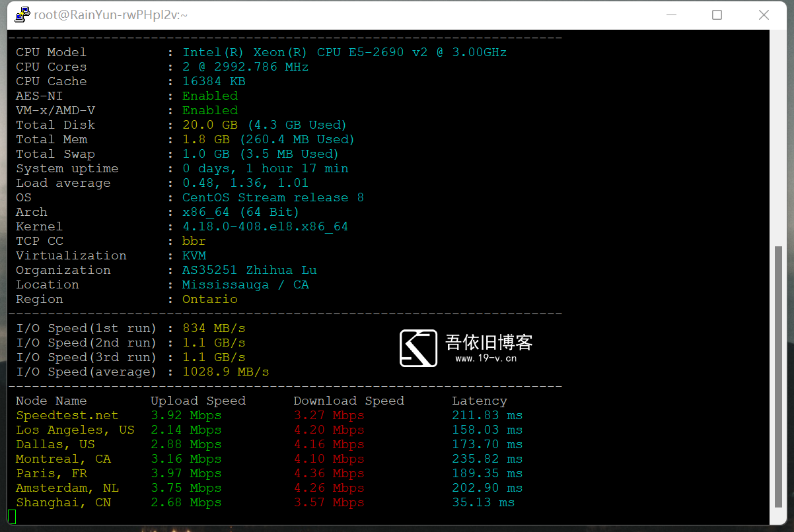Click the Los Angeles, US node row
Screen dimensions: 794x532
[270, 430]
